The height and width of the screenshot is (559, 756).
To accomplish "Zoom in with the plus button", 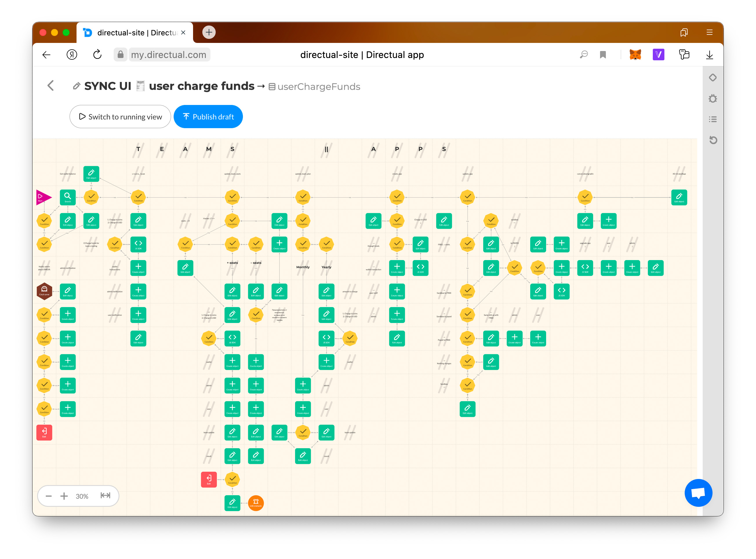I will [64, 496].
